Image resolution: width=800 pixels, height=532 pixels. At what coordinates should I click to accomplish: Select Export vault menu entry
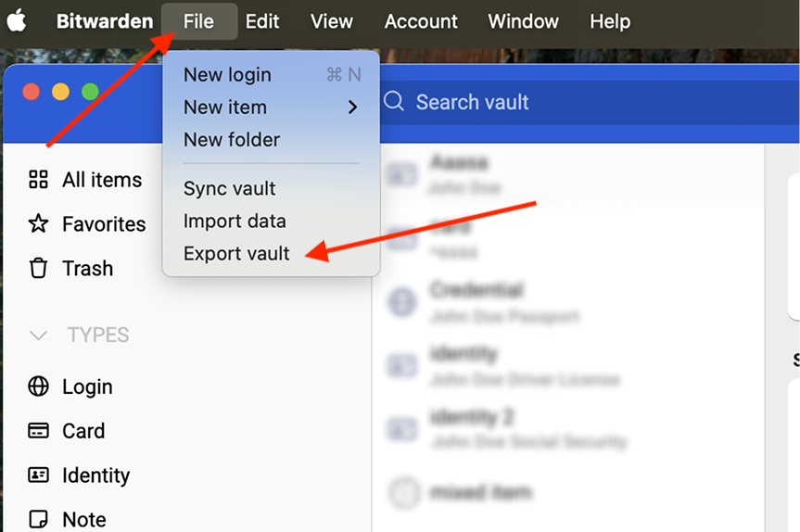[x=272, y=254]
